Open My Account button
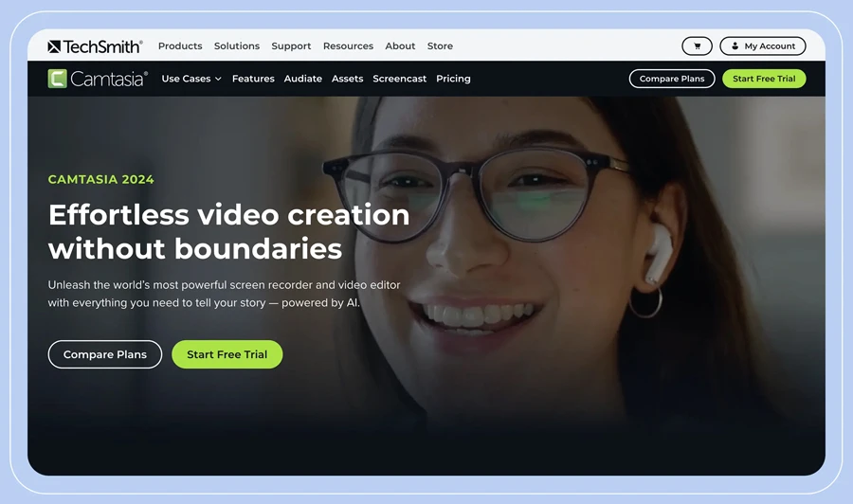853x504 pixels. pos(763,46)
